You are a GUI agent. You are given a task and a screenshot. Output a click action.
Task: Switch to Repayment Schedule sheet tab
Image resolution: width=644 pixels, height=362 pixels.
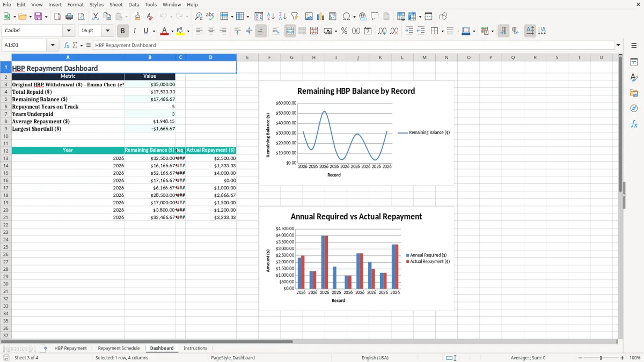tap(119, 348)
